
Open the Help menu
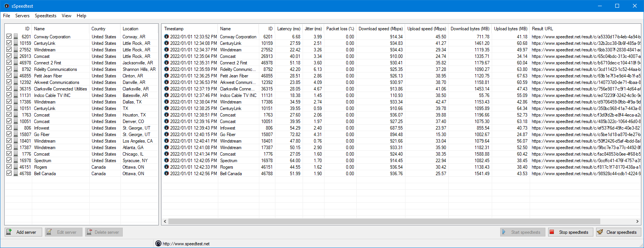coord(81,16)
